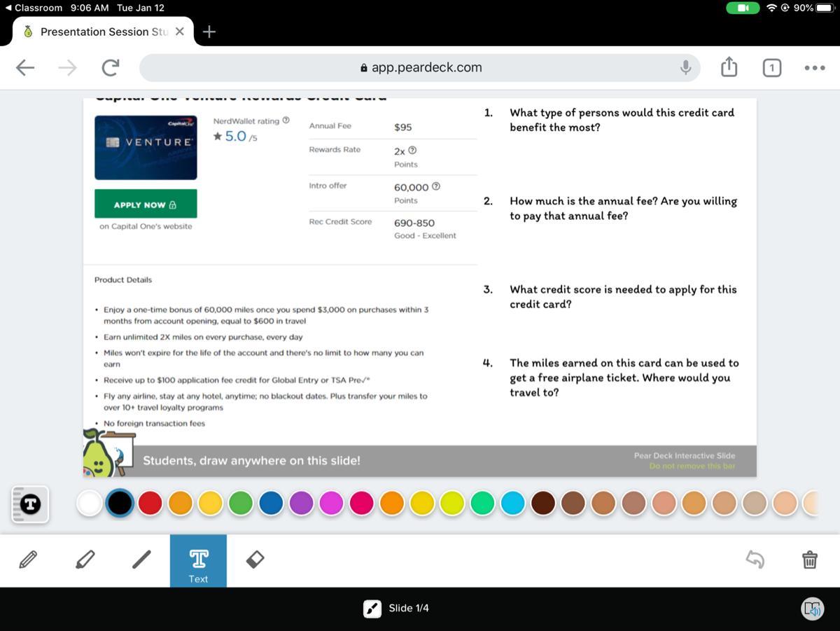Tap the draw icon beside Slide 1/4
This screenshot has height=631, width=840.
pos(372,609)
